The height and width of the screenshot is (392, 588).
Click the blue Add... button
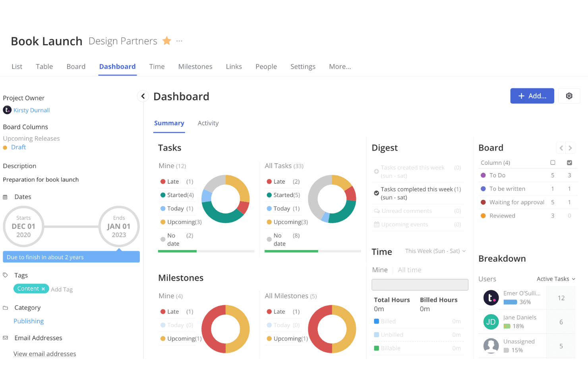tap(532, 96)
